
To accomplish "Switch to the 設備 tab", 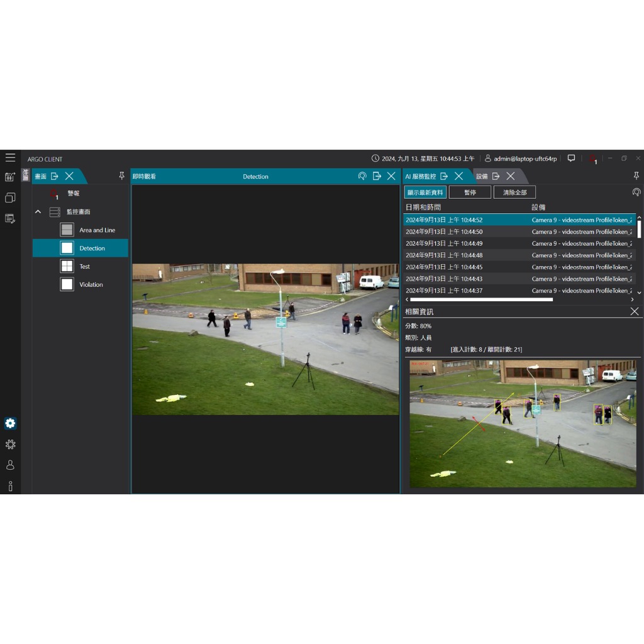I will tap(482, 177).
